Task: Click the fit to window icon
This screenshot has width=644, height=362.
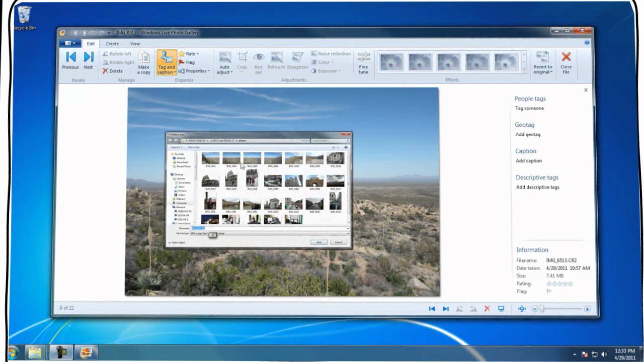Action: pos(522,309)
